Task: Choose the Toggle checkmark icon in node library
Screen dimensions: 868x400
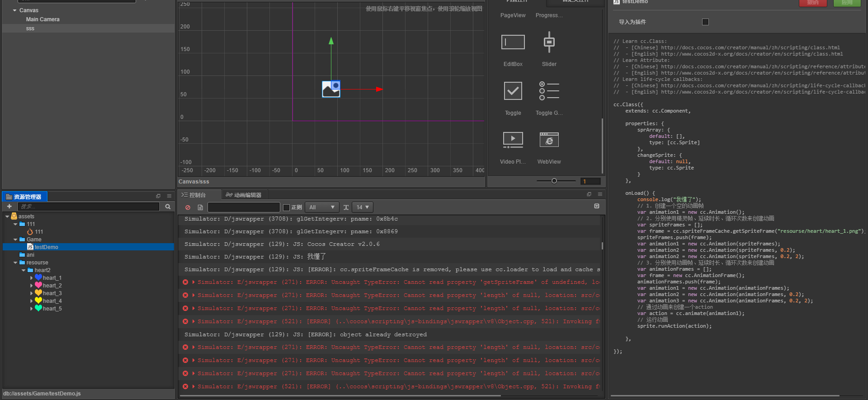Action: [513, 91]
